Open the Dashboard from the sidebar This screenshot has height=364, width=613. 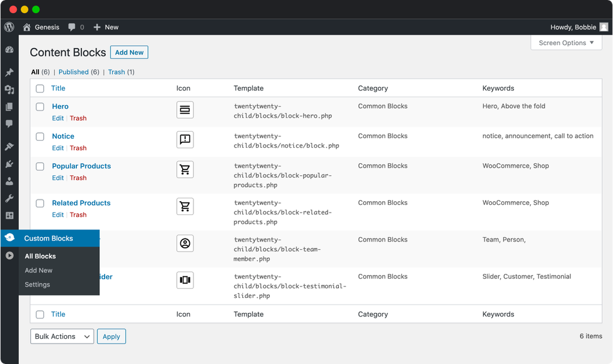(x=9, y=49)
